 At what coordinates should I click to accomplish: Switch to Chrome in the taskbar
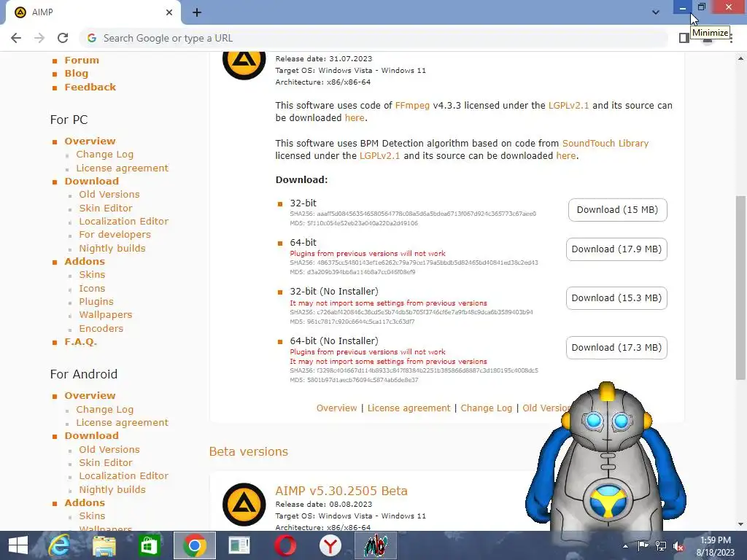point(194,545)
